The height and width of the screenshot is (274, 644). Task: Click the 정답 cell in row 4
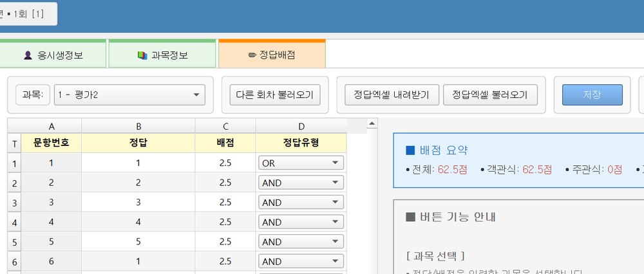tap(138, 222)
